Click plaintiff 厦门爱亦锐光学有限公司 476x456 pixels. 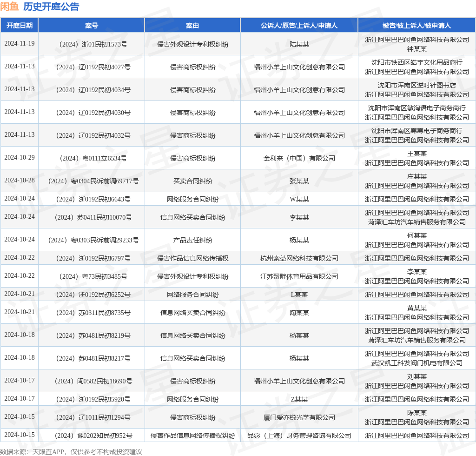pos(299,417)
